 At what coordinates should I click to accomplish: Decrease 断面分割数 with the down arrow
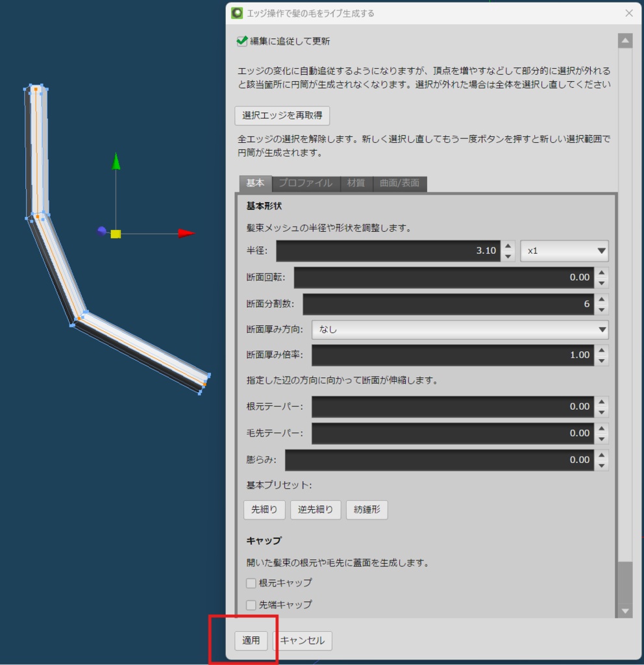point(602,310)
